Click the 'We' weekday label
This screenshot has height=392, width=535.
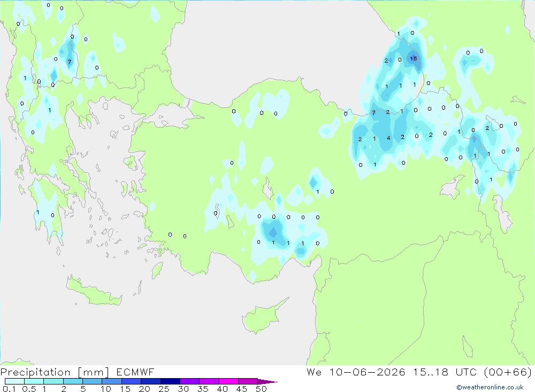(x=314, y=372)
